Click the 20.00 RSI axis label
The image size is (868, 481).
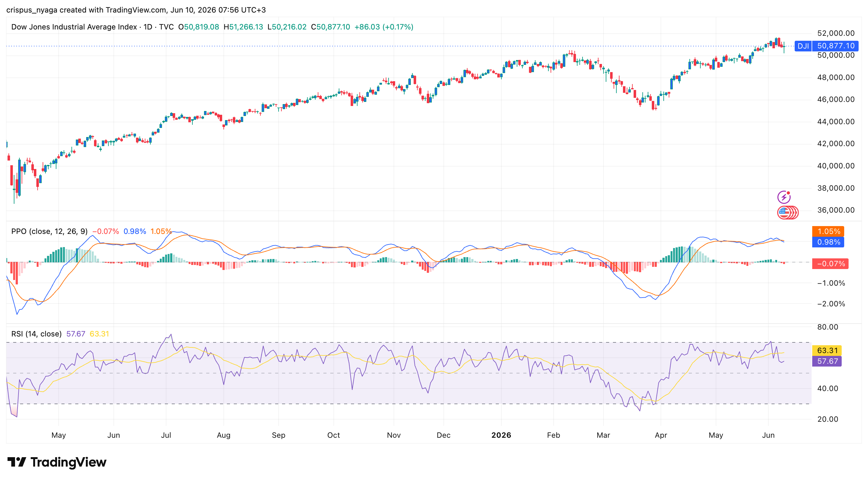tap(828, 419)
